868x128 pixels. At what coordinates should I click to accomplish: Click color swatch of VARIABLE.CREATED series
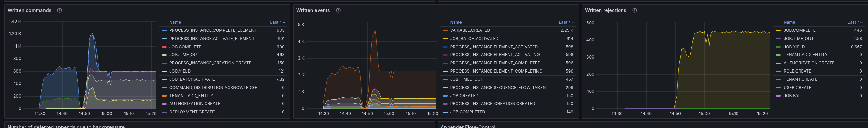[x=445, y=30]
